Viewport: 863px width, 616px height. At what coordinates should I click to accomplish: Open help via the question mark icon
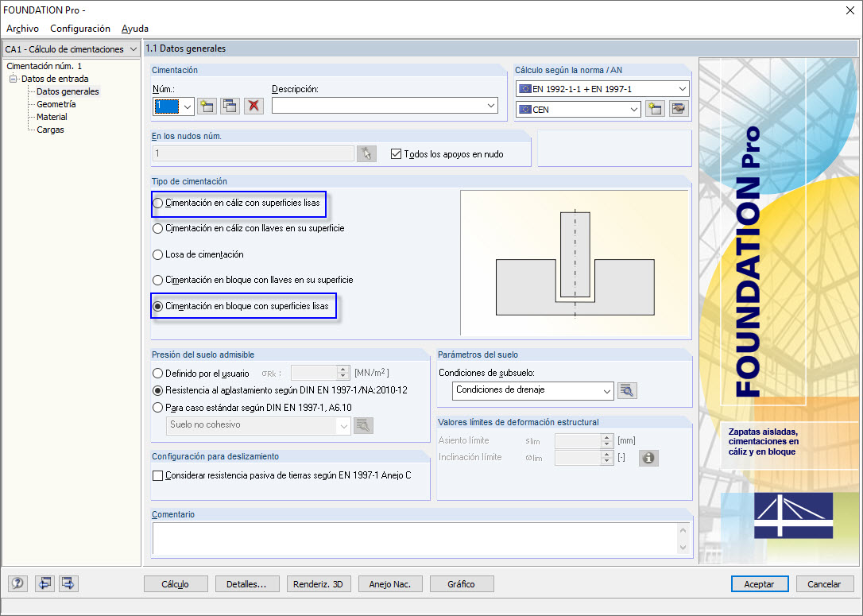18,583
